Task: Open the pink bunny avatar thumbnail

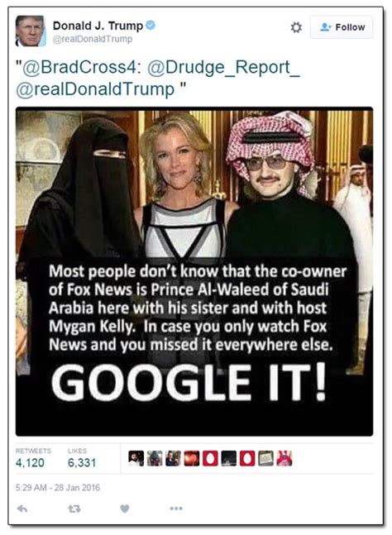Action: pyautogui.click(x=284, y=459)
